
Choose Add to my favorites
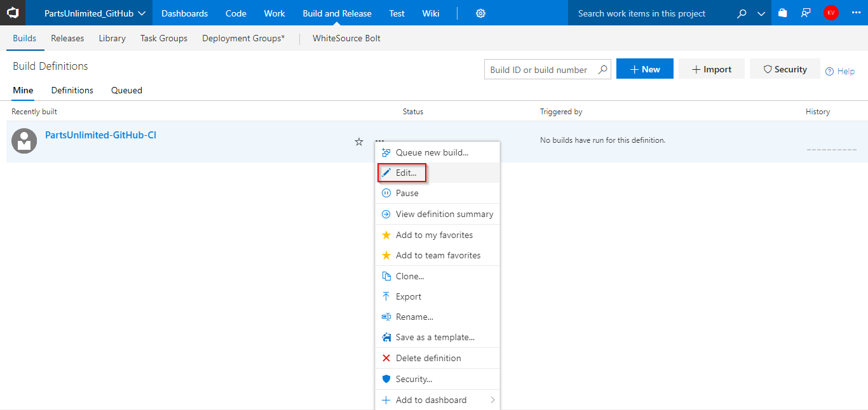[x=438, y=235]
